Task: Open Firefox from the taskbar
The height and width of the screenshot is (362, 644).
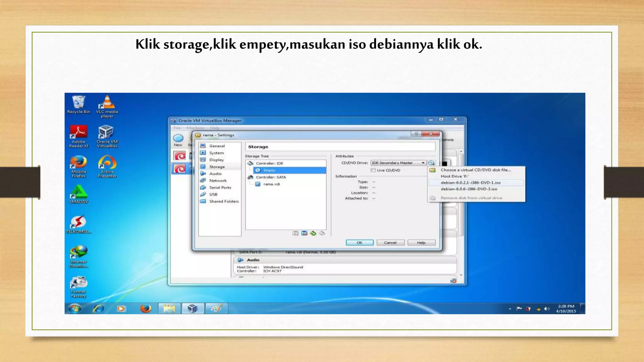Action: (146, 309)
